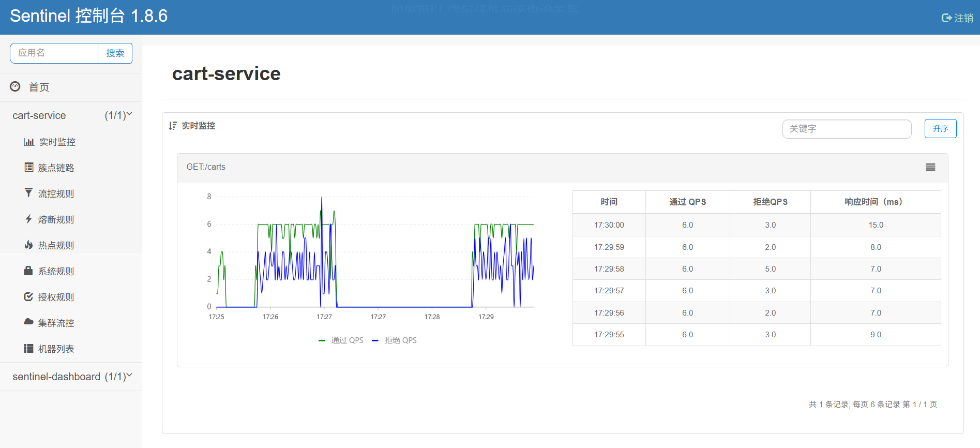Open the 集群流控 cloud icon
980x448 pixels.
[x=28, y=322]
